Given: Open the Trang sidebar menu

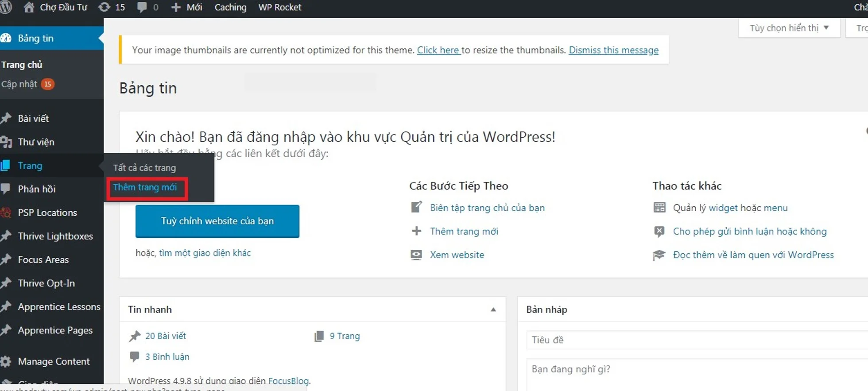Looking at the screenshot, I should pyautogui.click(x=30, y=166).
